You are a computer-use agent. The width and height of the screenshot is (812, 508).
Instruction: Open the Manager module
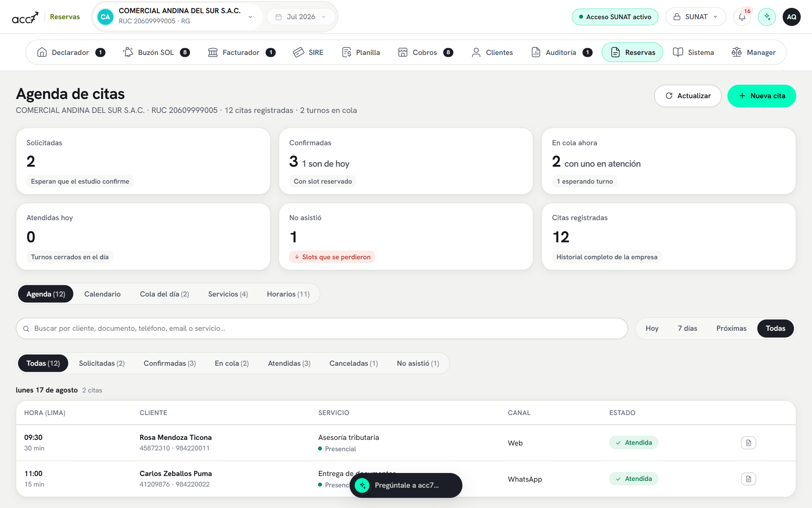click(x=754, y=52)
